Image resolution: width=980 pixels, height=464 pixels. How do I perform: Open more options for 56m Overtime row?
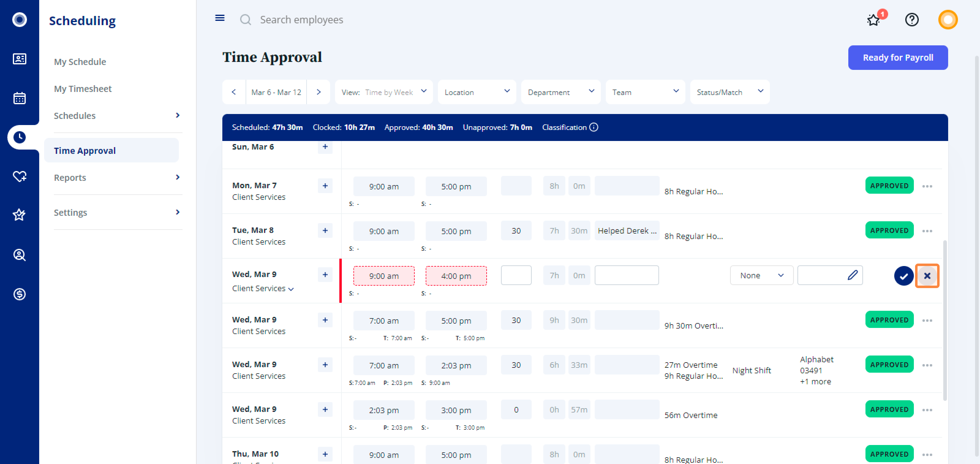click(927, 410)
